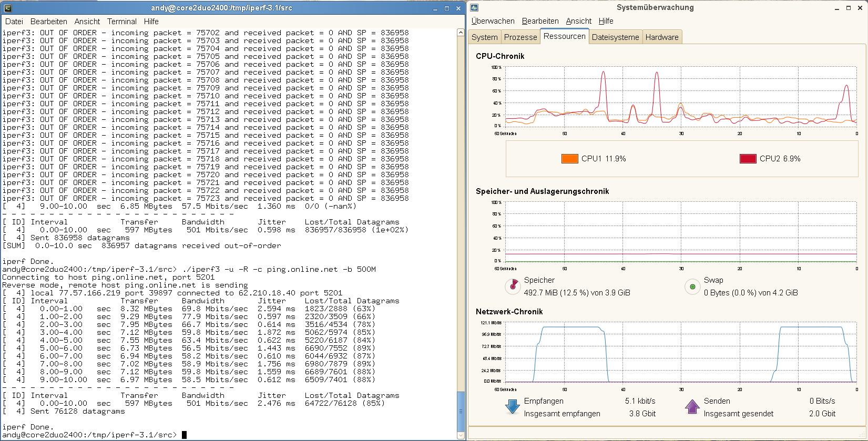Image resolution: width=868 pixels, height=441 pixels.
Task: Click the CPU1 11.9% label
Action: point(604,159)
